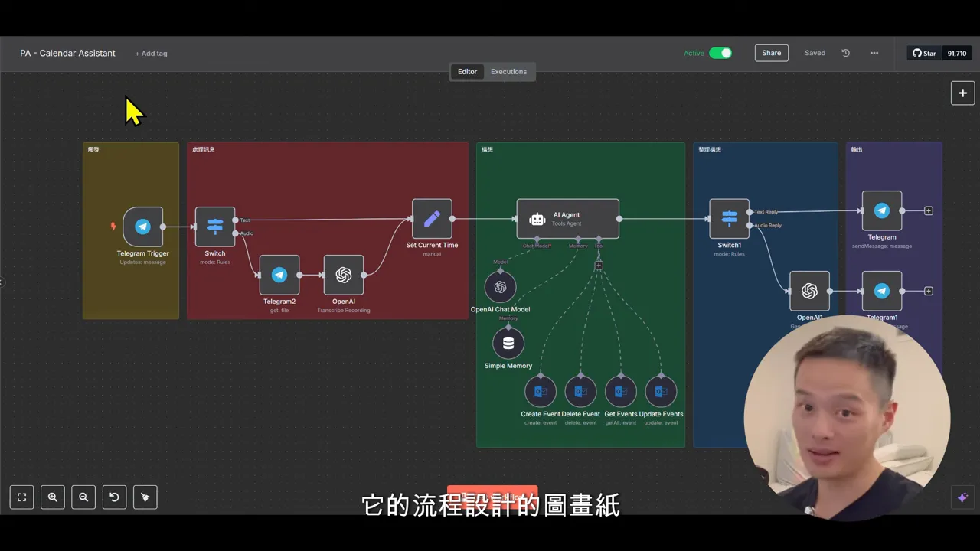Select the OpenAI Chat Model node
The height and width of the screenshot is (551, 980).
(501, 287)
